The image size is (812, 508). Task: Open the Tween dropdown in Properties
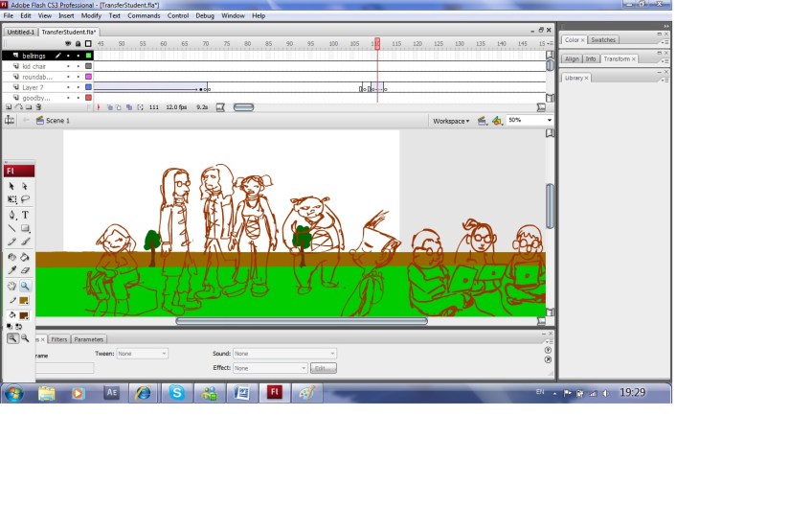point(142,354)
